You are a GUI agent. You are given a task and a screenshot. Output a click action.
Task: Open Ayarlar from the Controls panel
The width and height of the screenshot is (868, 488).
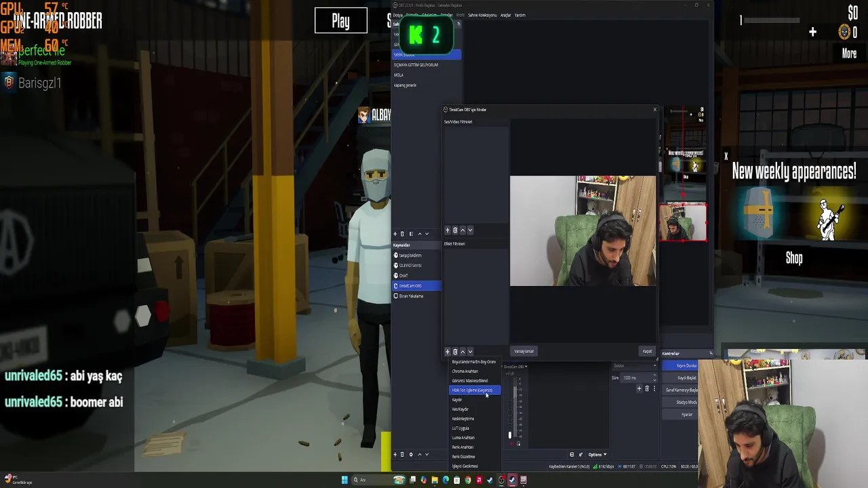point(680,414)
